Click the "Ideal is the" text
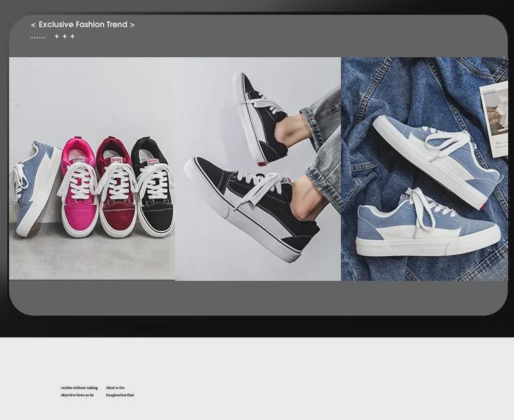Screen dimensions: 514x420 (115, 387)
